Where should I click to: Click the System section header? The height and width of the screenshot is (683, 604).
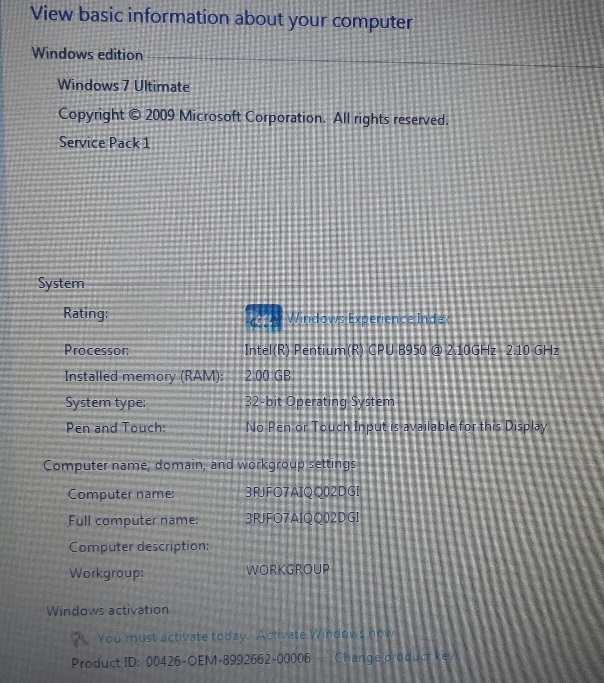pos(61,283)
